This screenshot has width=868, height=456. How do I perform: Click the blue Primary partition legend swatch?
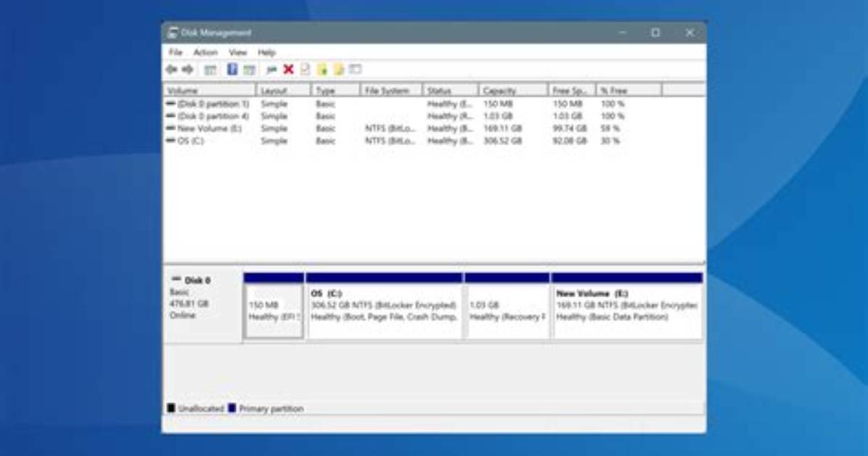[232, 408]
